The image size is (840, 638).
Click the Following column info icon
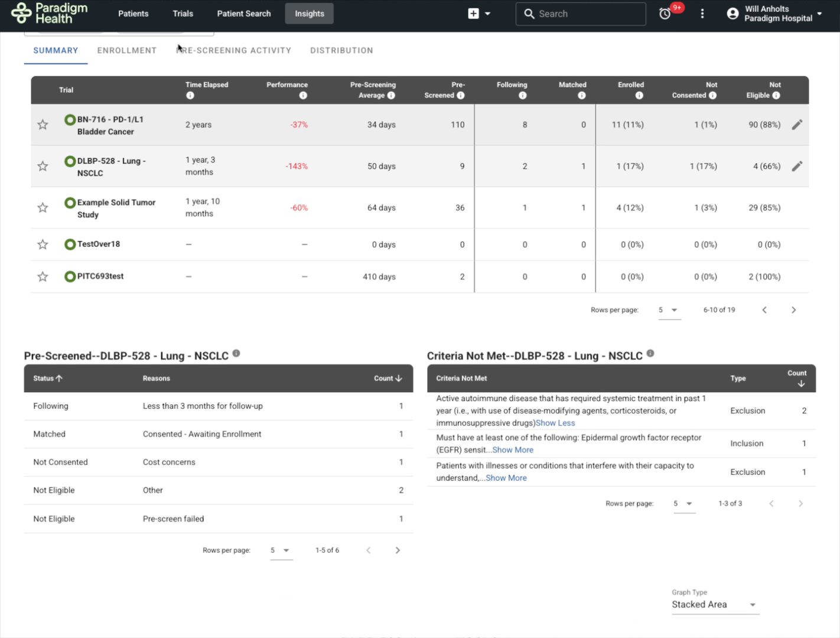(x=523, y=95)
